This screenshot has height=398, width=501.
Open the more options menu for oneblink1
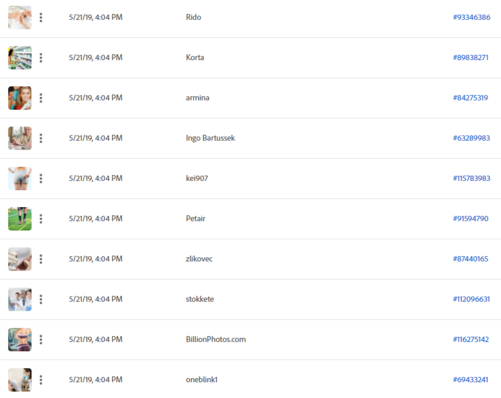tap(41, 380)
